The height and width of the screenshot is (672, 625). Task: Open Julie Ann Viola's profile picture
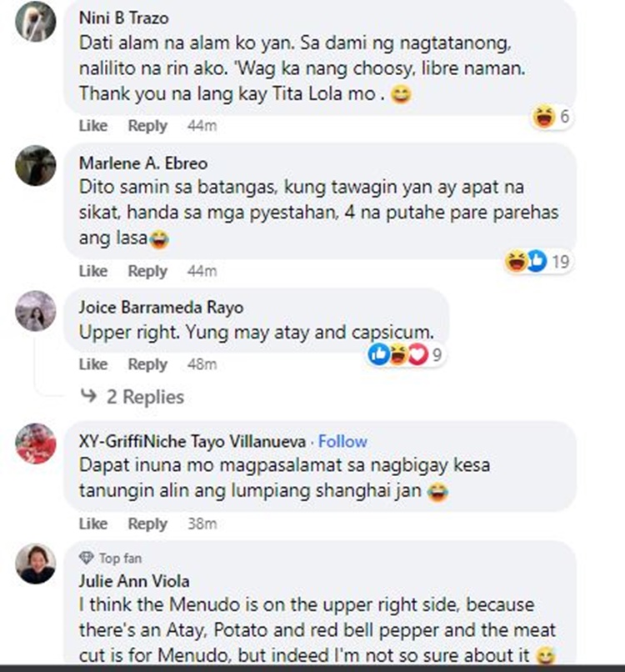click(36, 564)
